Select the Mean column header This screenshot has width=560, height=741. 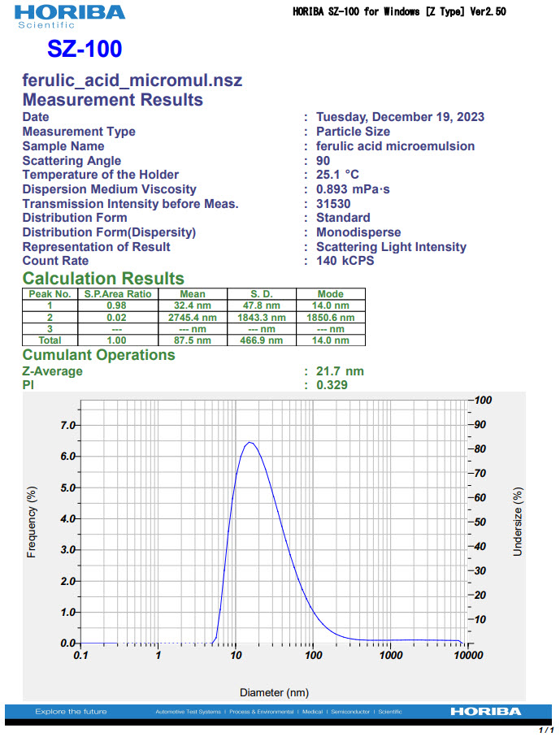tap(193, 294)
